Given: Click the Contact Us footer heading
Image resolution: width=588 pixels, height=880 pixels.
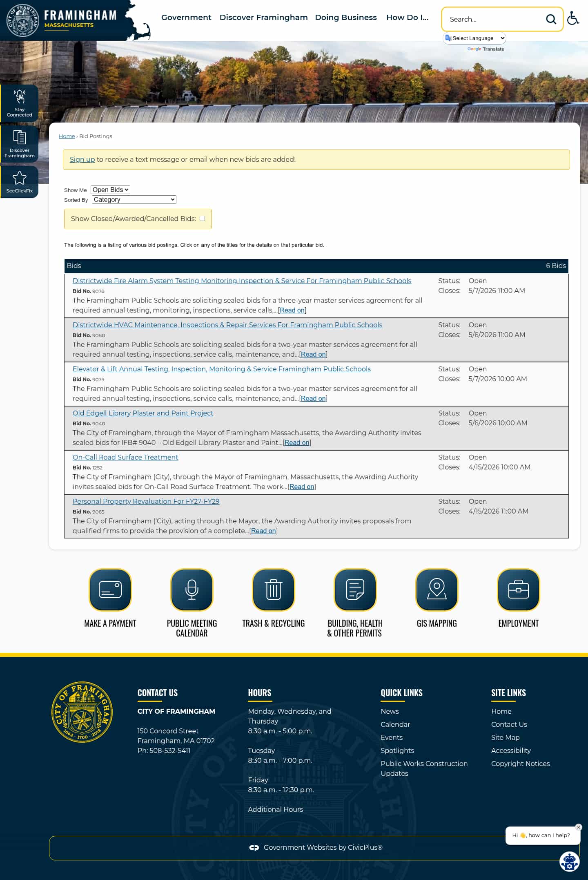Looking at the screenshot, I should click(x=158, y=693).
